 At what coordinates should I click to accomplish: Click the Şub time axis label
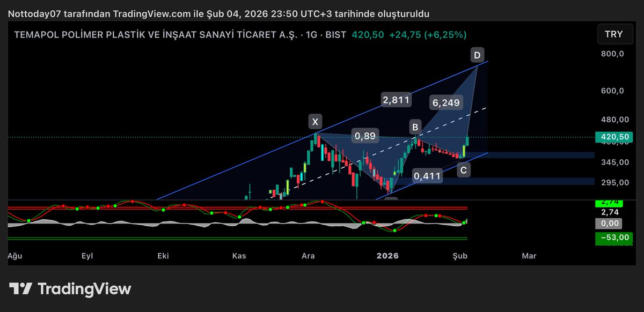[459, 256]
